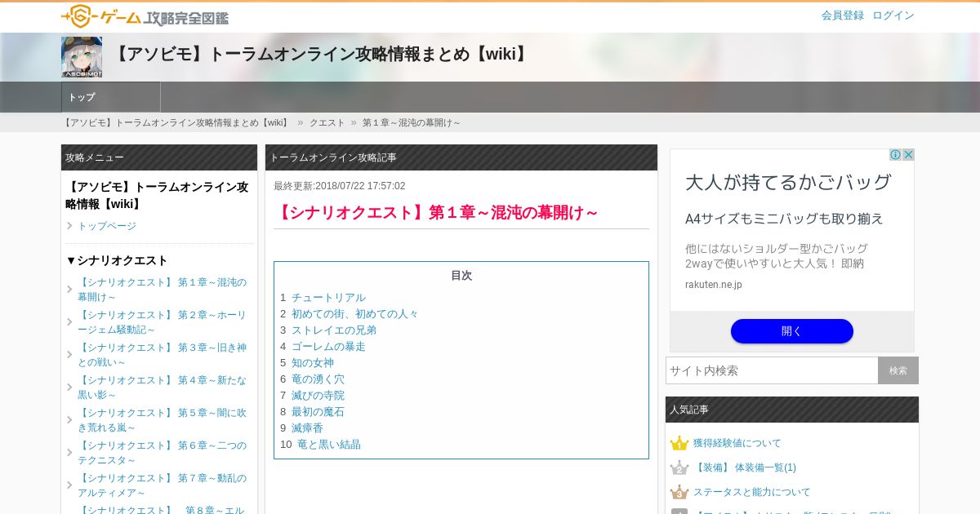The height and width of the screenshot is (514, 980).
Task: Click ad headline 大人が持てるかごバッグ
Action: point(788,182)
